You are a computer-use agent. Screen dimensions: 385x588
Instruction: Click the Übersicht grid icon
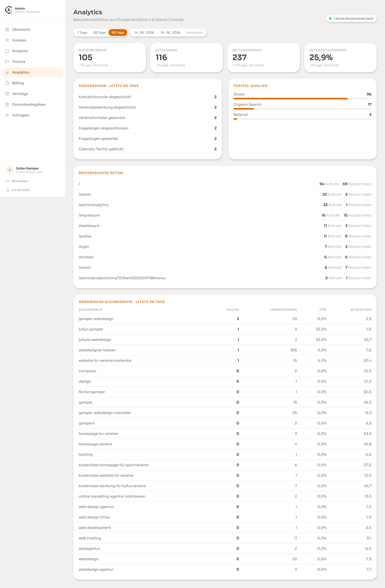7,30
